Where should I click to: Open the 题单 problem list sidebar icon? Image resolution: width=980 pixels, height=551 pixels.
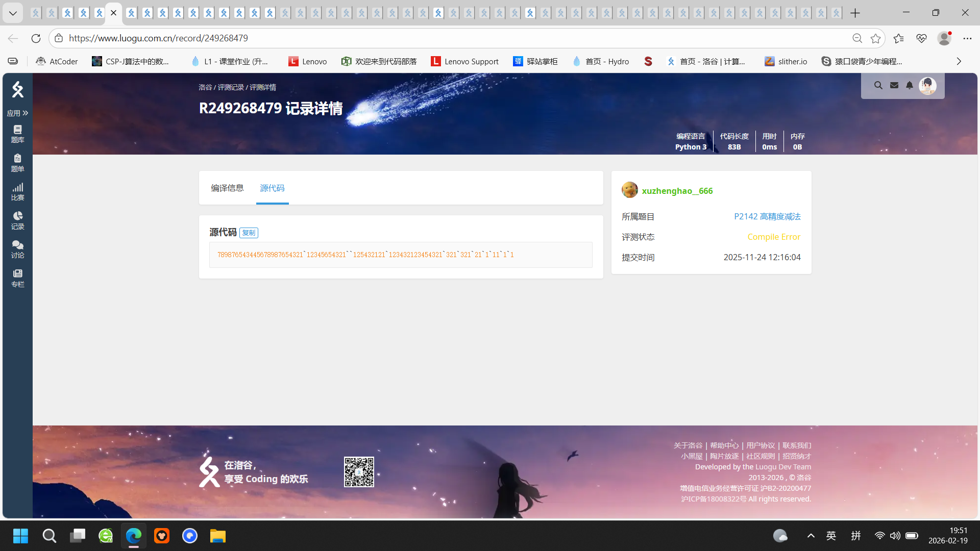(17, 163)
